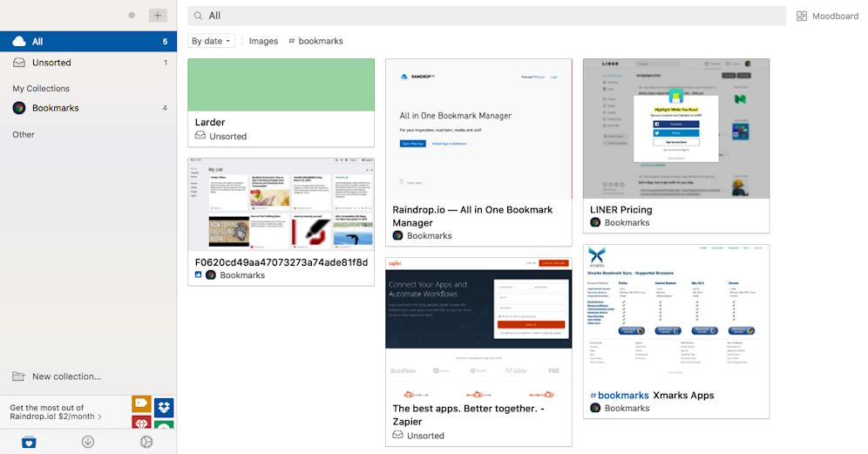Click the Dropbox promo icon

[164, 408]
